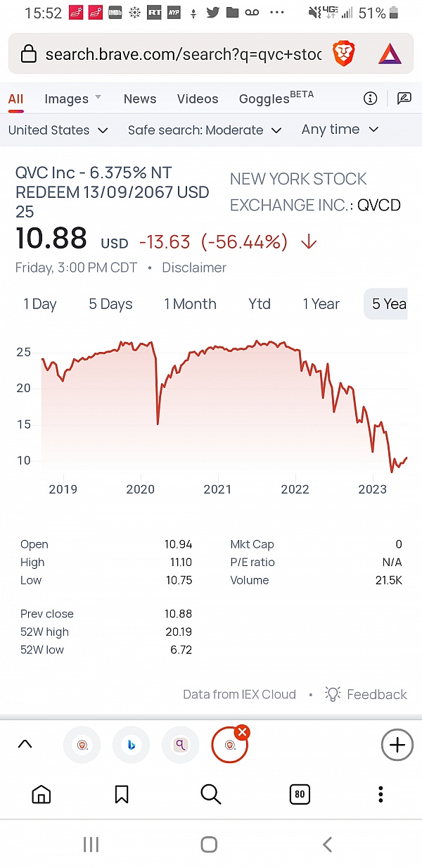Image resolution: width=422 pixels, height=868 pixels.
Task: Open the search feedback chat icon
Action: (x=404, y=99)
